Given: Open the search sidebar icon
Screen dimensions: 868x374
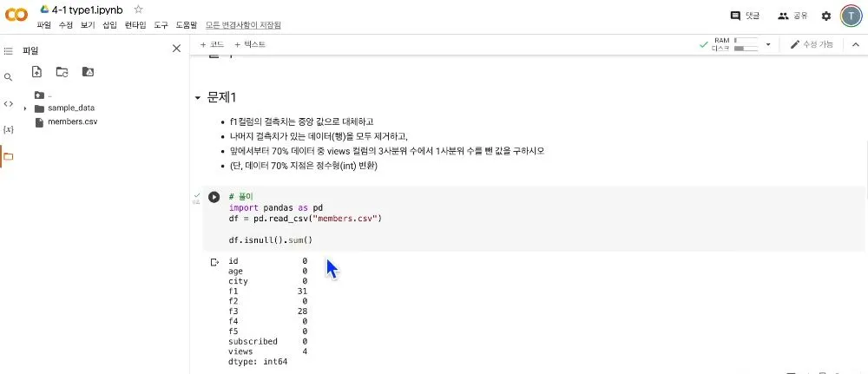Looking at the screenshot, I should 9,77.
